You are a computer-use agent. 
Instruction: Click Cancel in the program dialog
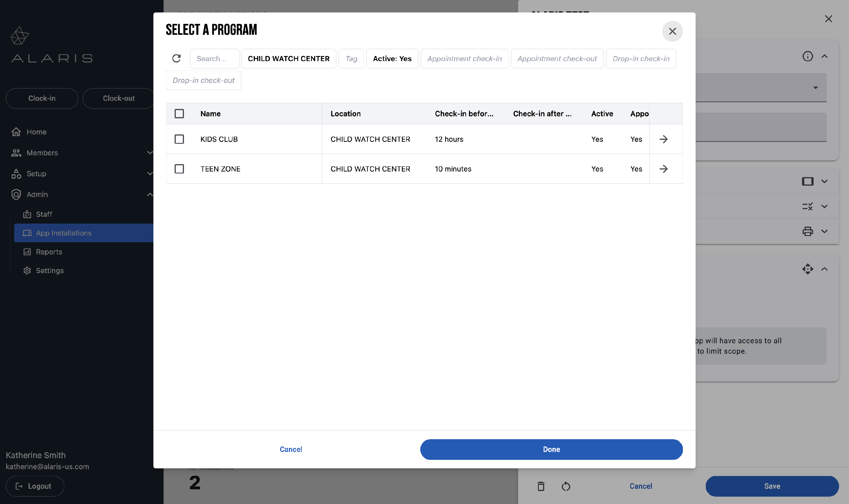(x=291, y=449)
